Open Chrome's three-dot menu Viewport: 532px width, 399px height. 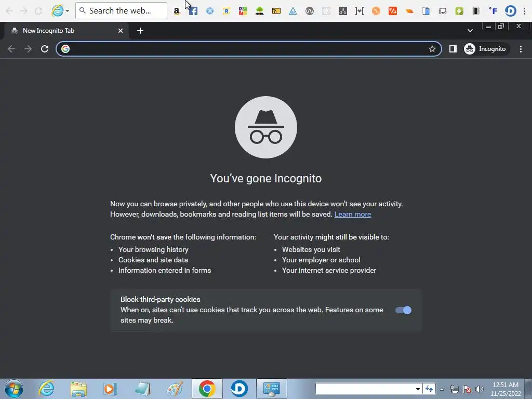pos(521,49)
